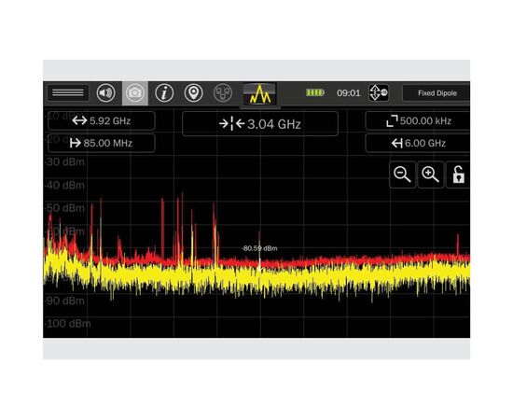Image resolution: width=513 pixels, height=420 pixels.
Task: Select the grayed network nodes icon
Action: click(223, 93)
